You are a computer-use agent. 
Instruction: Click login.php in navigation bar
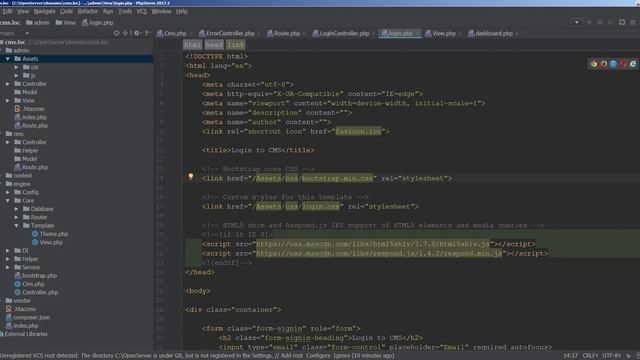click(98, 22)
